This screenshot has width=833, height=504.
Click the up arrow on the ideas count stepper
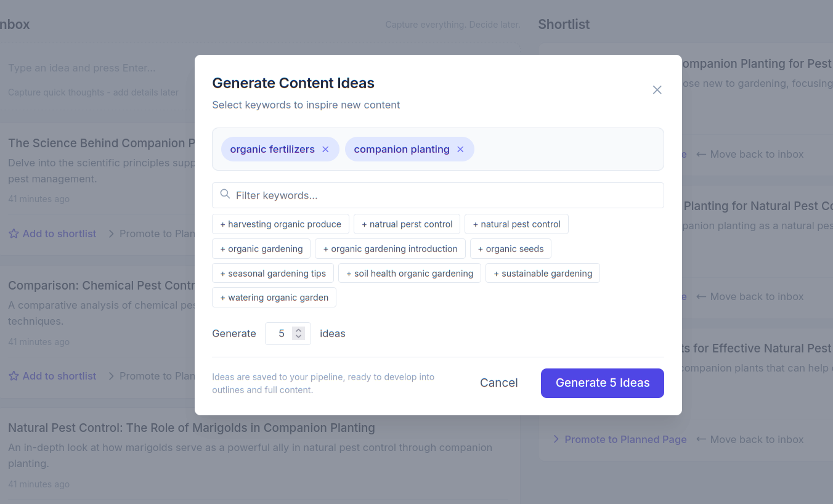[x=298, y=329]
